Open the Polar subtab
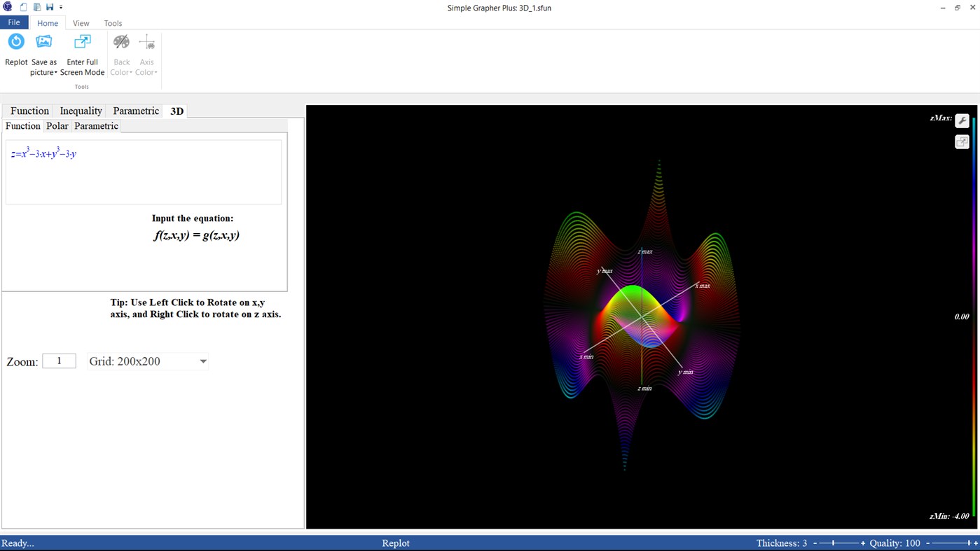This screenshot has height=551, width=980. [x=57, y=126]
